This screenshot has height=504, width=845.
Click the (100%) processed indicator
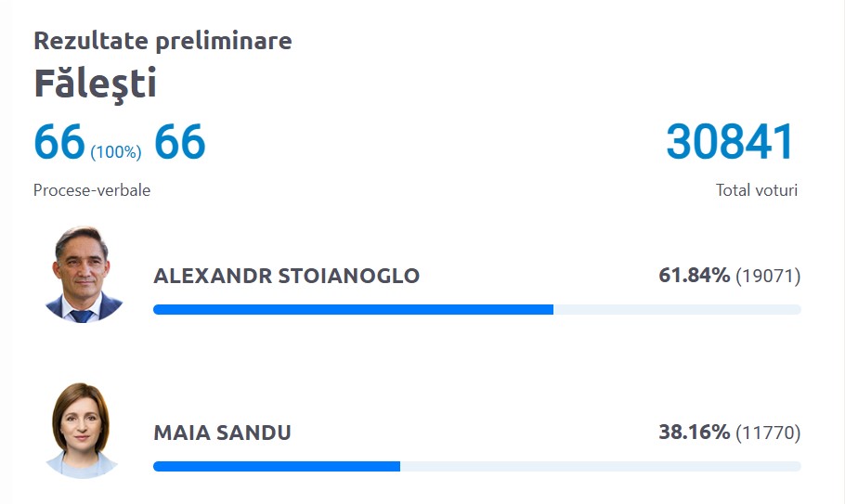pos(116,151)
